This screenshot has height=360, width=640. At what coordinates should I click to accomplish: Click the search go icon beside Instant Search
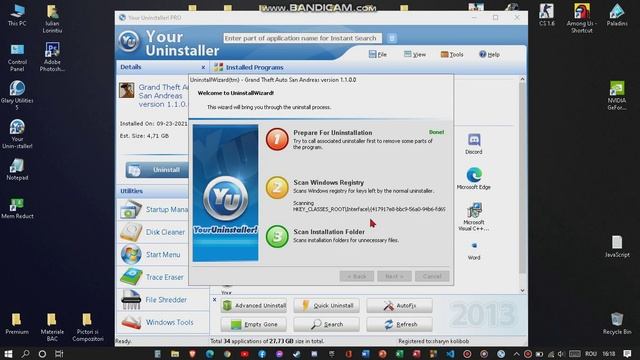pos(391,38)
